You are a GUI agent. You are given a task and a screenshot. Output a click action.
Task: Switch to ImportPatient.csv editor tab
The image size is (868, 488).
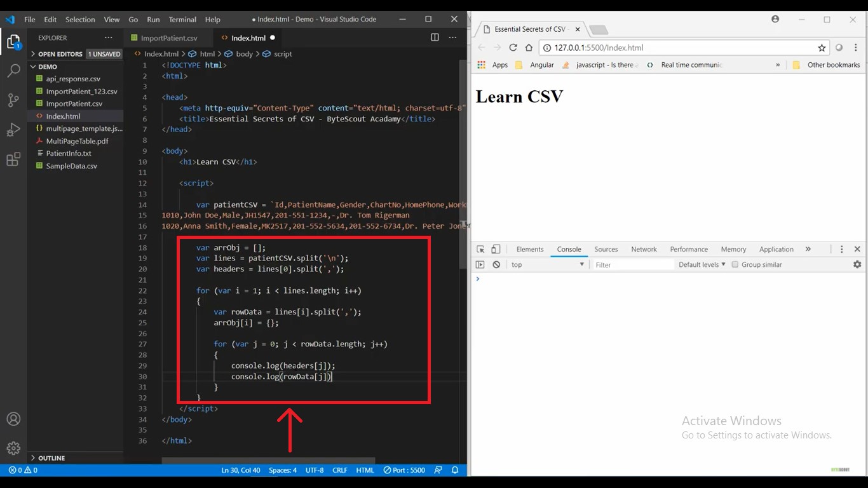[x=169, y=38]
